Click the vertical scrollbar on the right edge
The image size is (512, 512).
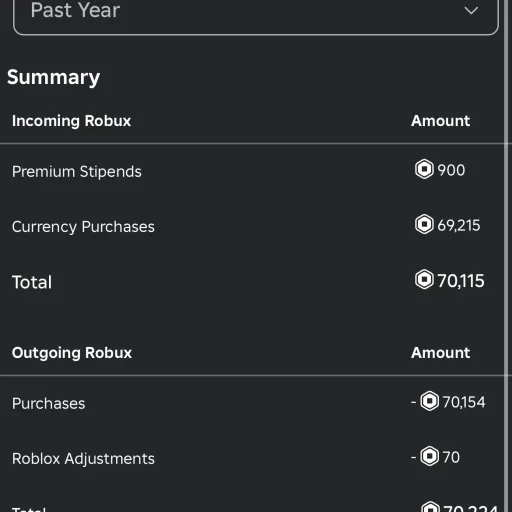508,256
